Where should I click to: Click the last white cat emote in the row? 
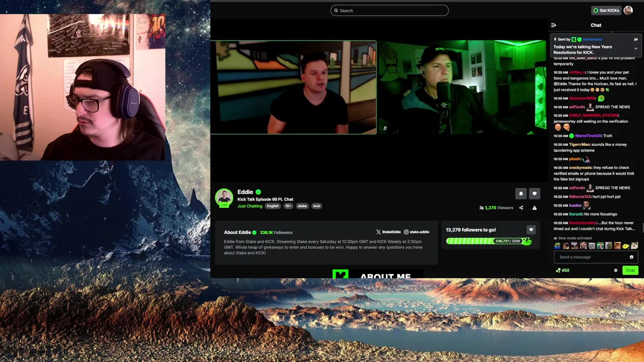coord(634,246)
